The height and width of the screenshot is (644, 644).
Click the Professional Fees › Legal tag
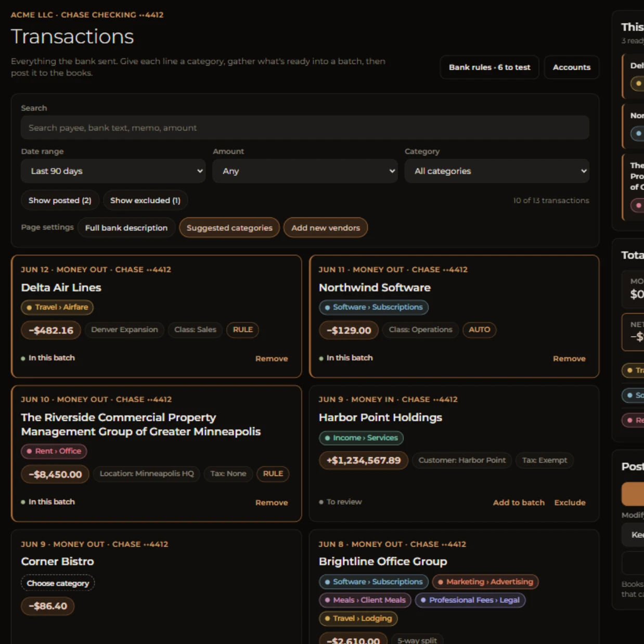click(470, 600)
